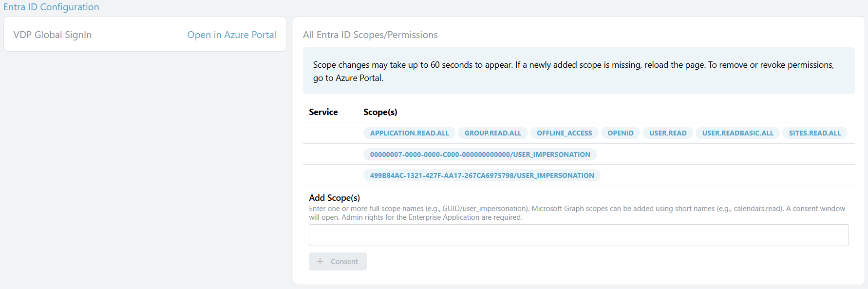Click the Entra ID Configuration heading
868x289 pixels.
(51, 7)
